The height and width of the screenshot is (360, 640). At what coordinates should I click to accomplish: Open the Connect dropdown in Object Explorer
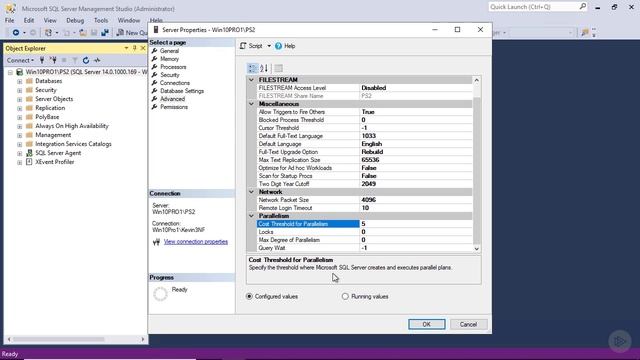point(20,60)
